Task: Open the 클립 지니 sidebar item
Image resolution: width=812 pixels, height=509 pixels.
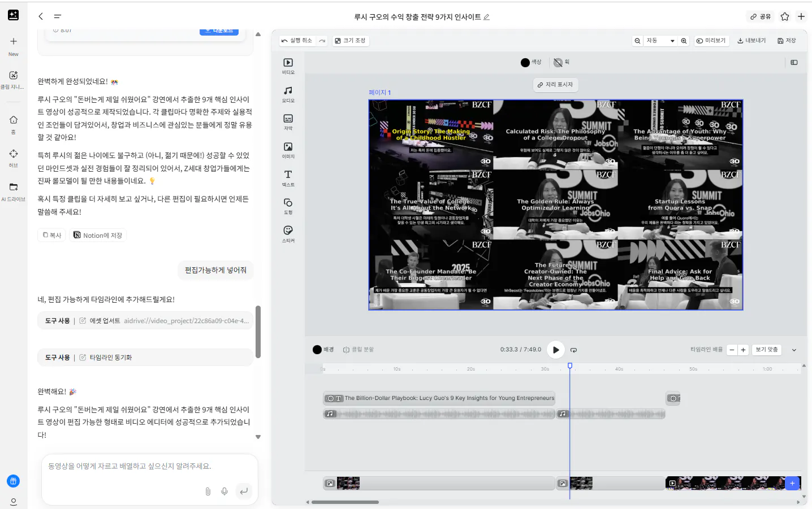Action: pyautogui.click(x=14, y=79)
